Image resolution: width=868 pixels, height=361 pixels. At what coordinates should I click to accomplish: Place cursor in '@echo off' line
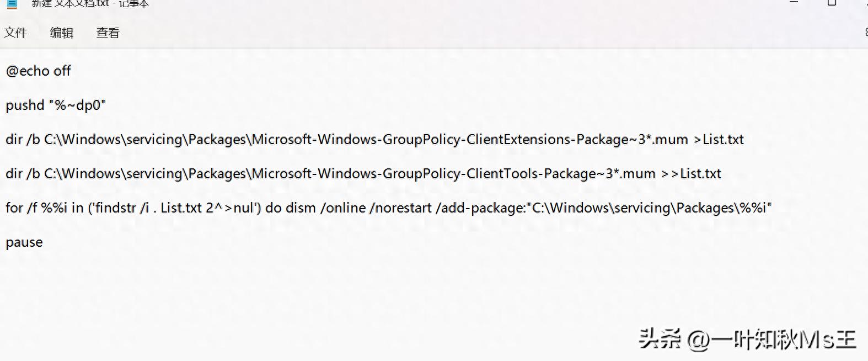(38, 71)
